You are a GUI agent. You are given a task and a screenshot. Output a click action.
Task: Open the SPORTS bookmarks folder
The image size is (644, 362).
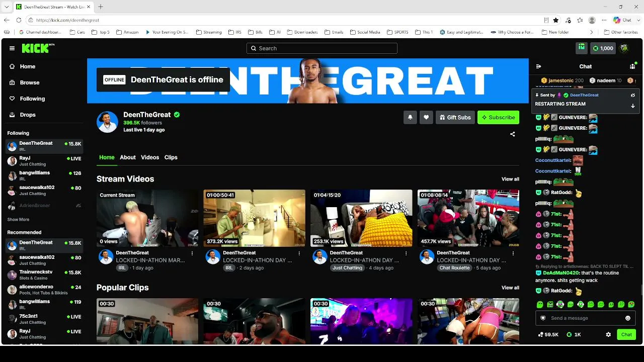pos(397,32)
